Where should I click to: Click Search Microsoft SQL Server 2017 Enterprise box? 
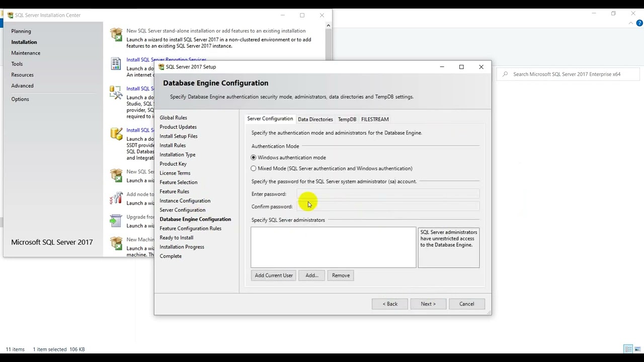tap(569, 74)
